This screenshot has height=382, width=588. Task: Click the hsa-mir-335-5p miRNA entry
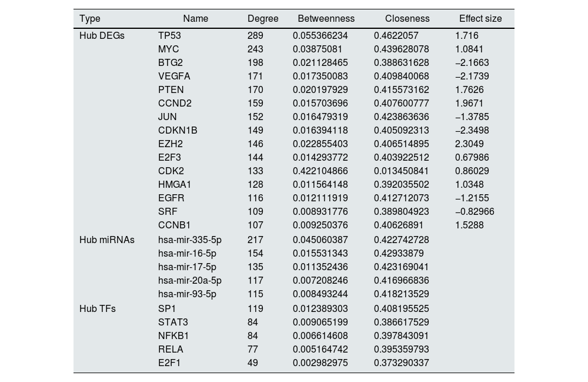tap(189, 240)
